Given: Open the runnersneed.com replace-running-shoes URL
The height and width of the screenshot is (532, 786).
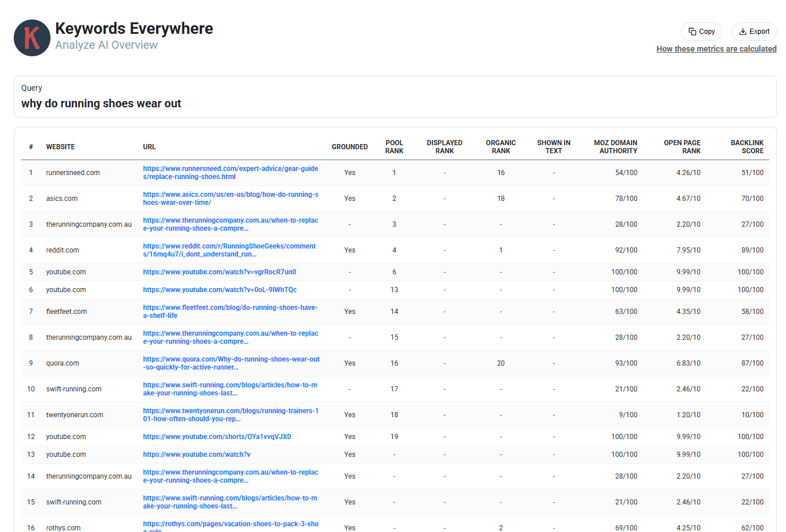Looking at the screenshot, I should click(231, 173).
